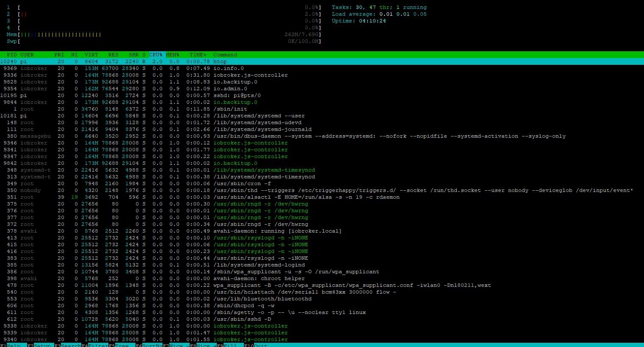Sort by the TIME+ column header

[x=198, y=55]
